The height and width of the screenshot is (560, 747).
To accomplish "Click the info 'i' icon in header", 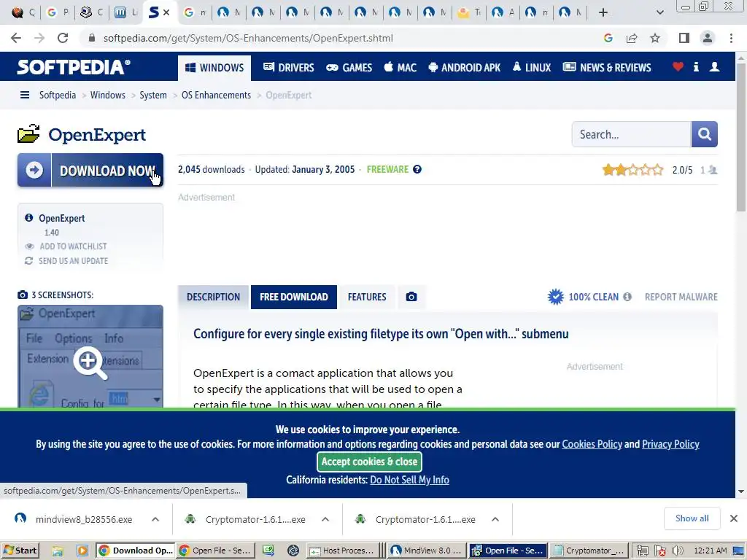I will click(696, 66).
